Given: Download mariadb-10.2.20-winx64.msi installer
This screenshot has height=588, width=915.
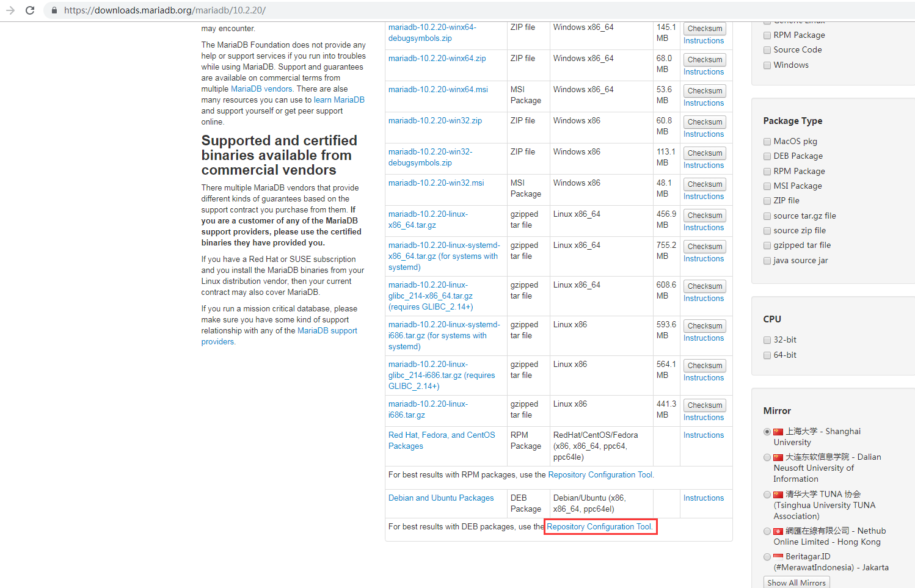Looking at the screenshot, I should (x=438, y=90).
